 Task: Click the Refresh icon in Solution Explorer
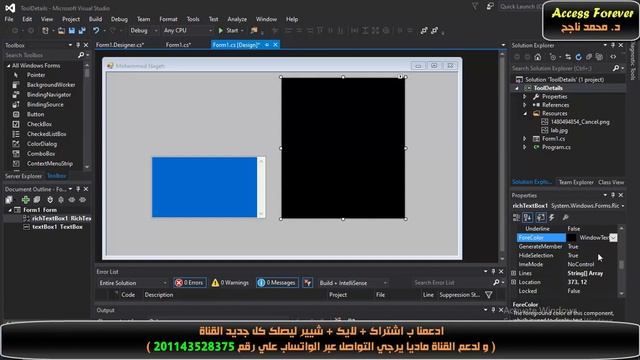pyautogui.click(x=578, y=57)
